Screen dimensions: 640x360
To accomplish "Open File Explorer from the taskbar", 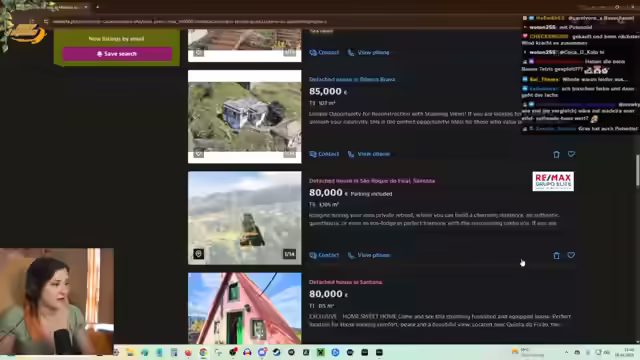I will click(130, 352).
